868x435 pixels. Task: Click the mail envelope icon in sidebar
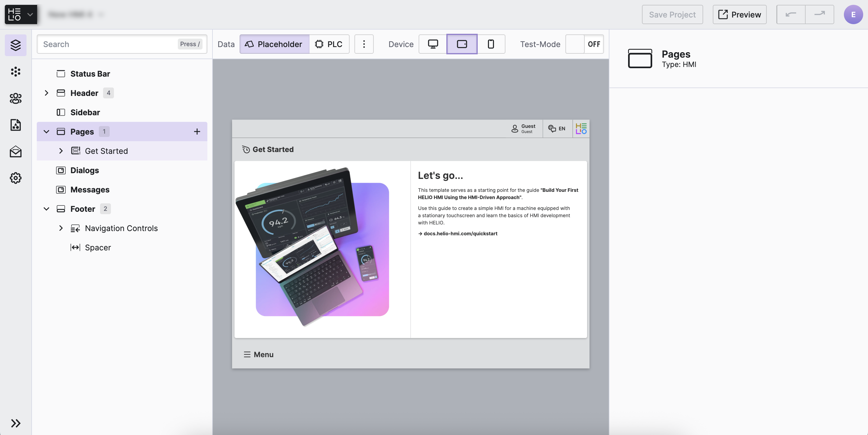tap(15, 151)
